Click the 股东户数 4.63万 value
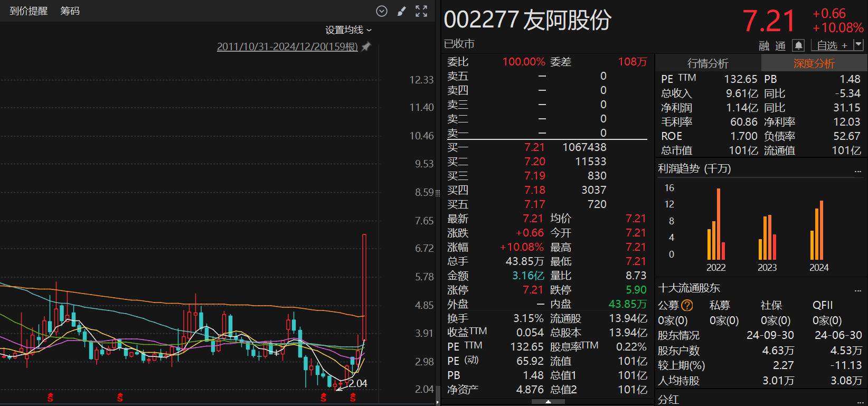 pos(778,351)
